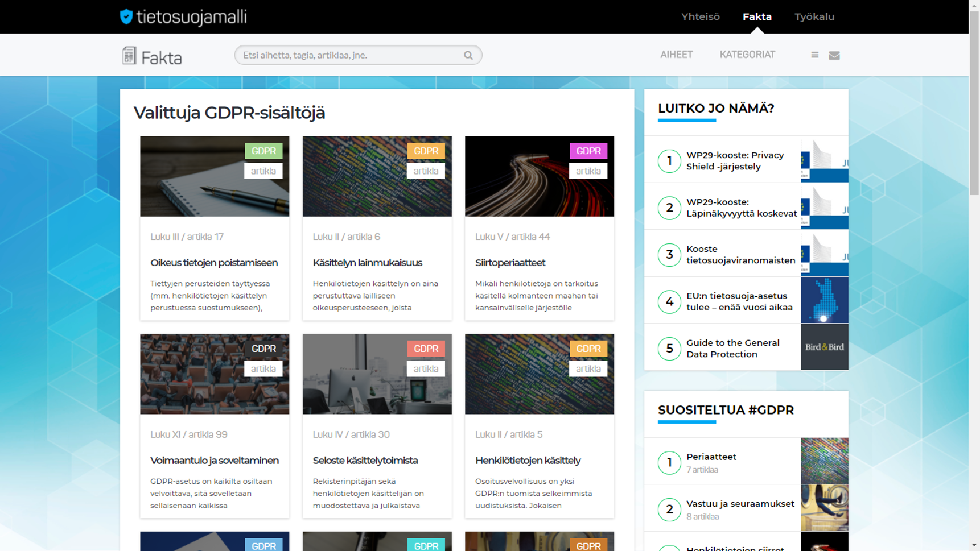Click the search magnifier icon

[x=468, y=55]
